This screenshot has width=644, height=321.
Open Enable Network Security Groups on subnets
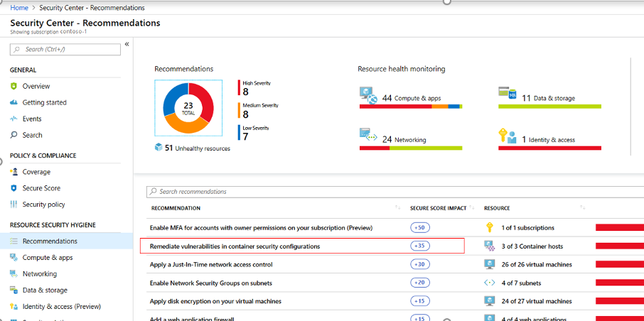click(211, 283)
